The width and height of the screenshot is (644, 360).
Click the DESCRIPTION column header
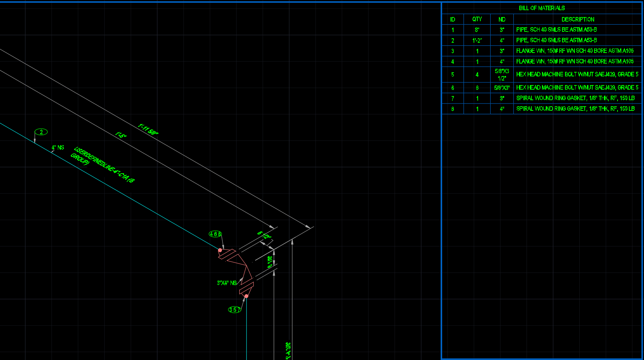coord(578,19)
